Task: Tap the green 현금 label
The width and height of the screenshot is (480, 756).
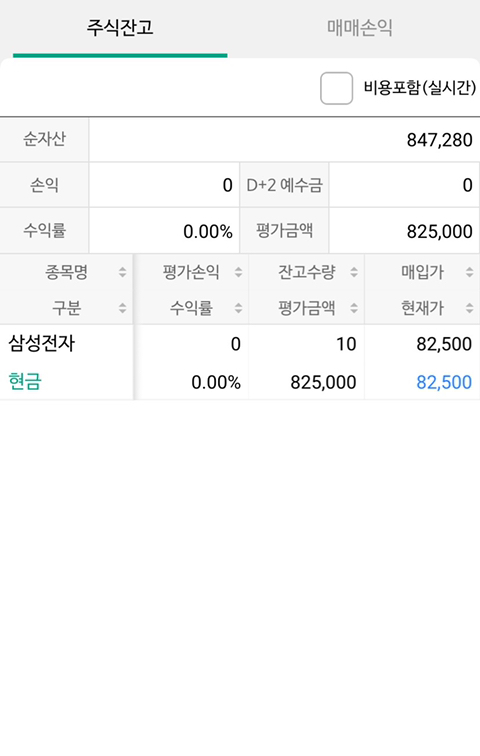Action: pyautogui.click(x=25, y=381)
